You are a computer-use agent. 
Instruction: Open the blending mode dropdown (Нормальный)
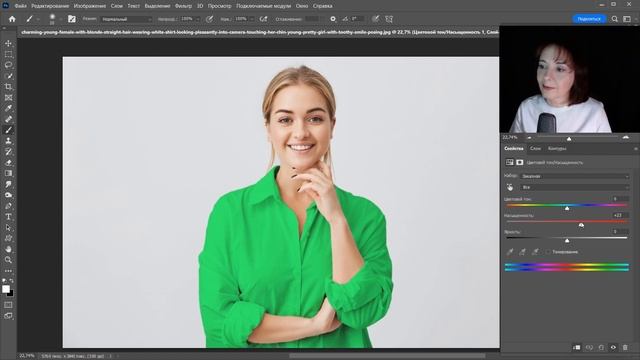126,19
